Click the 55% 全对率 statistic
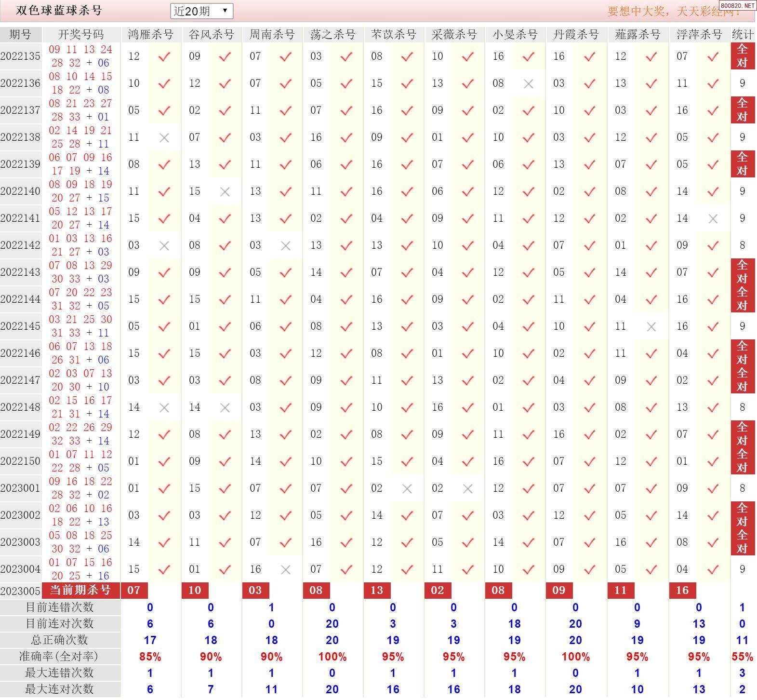Image resolution: width=757 pixels, height=700 pixels. [743, 657]
